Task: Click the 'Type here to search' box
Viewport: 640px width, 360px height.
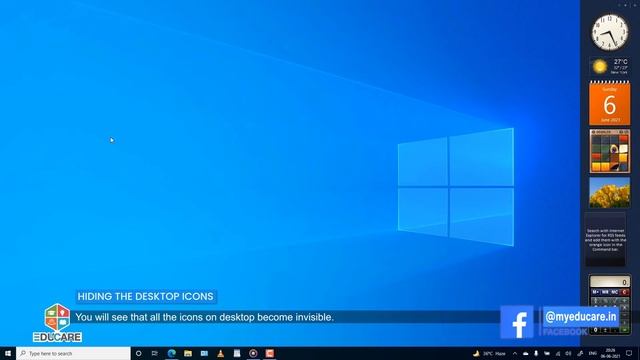Action: pos(73,353)
